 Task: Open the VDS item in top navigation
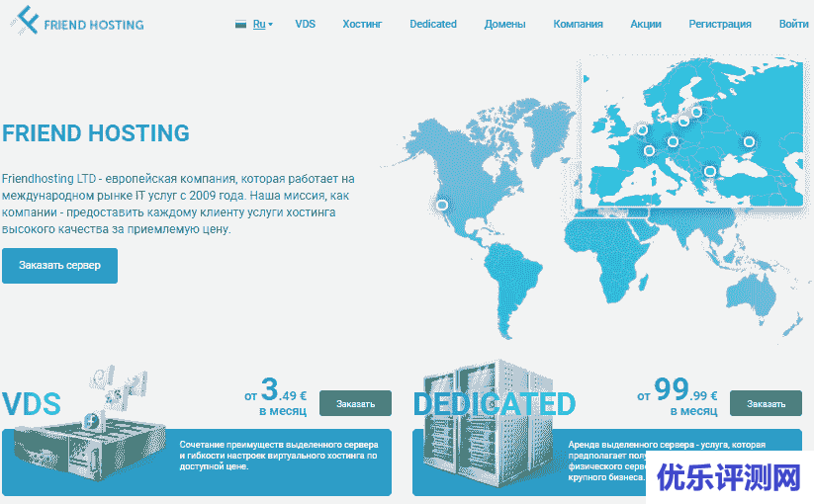pos(306,24)
